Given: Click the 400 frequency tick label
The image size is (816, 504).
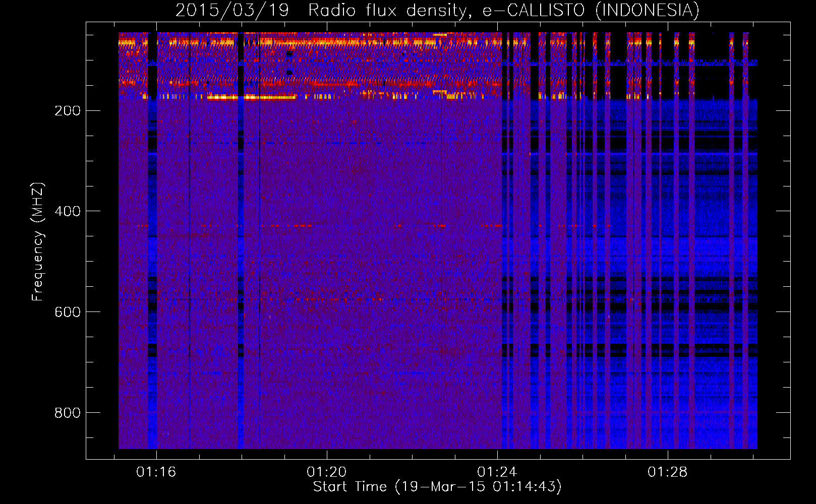Looking at the screenshot, I should [x=68, y=211].
